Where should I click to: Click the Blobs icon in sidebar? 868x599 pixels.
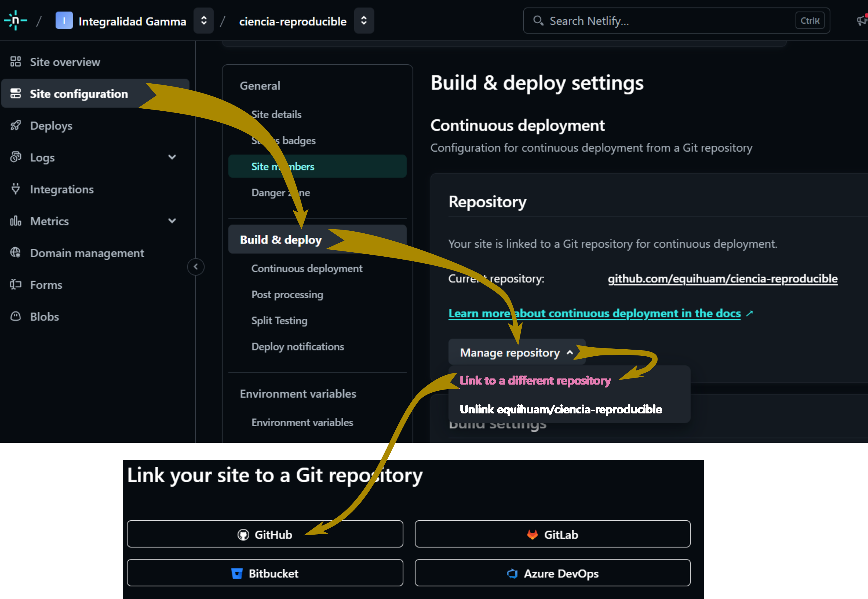point(15,316)
